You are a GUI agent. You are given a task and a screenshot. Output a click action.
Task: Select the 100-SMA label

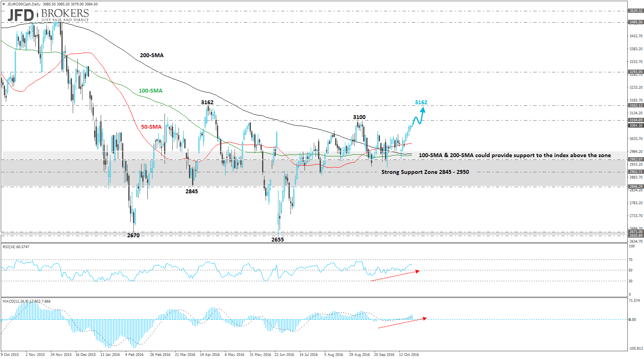pyautogui.click(x=150, y=91)
